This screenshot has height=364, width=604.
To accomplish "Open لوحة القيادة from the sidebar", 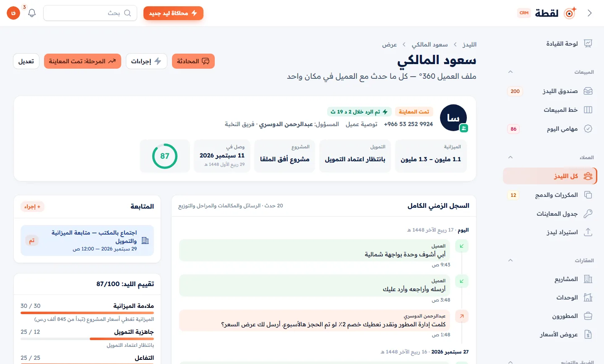I will pos(550,44).
